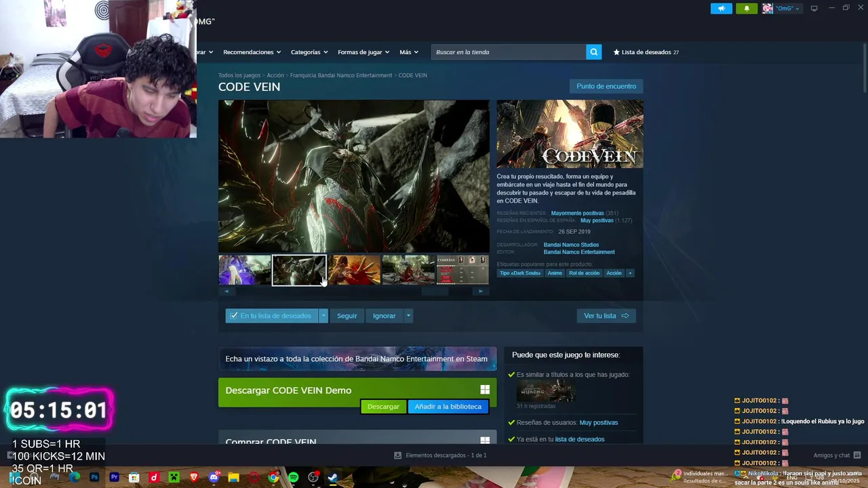This screenshot has width=868, height=488.
Task: Select the fifth CODE VEIN info thumbnail
Action: coord(462,270)
